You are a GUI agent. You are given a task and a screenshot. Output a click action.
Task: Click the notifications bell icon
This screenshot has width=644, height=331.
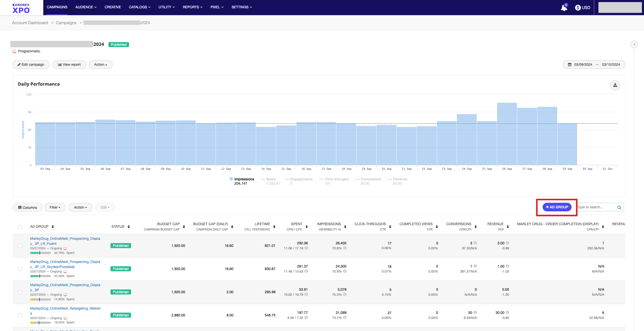click(564, 8)
